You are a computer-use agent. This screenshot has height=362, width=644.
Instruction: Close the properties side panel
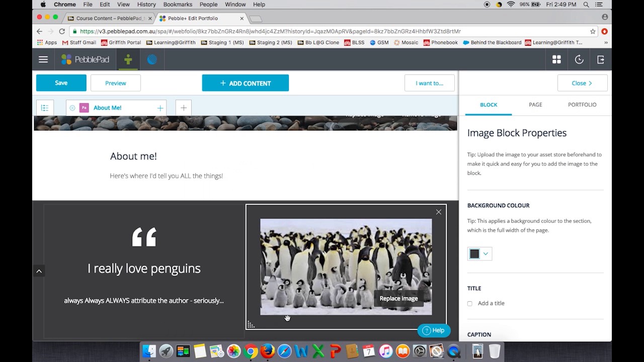(x=582, y=83)
